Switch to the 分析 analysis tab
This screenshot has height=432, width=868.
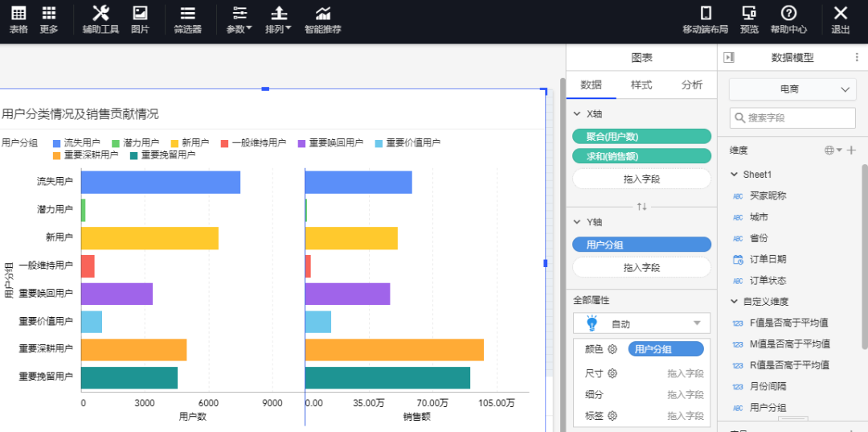(691, 85)
